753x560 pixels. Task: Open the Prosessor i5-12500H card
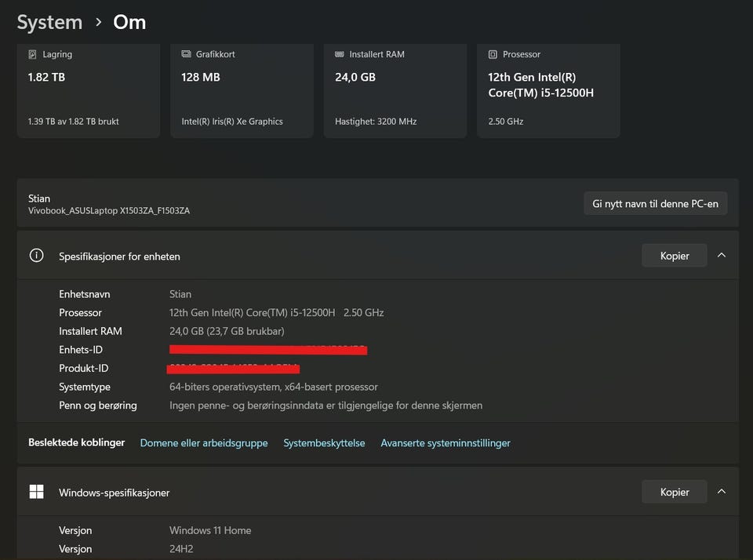(548, 90)
